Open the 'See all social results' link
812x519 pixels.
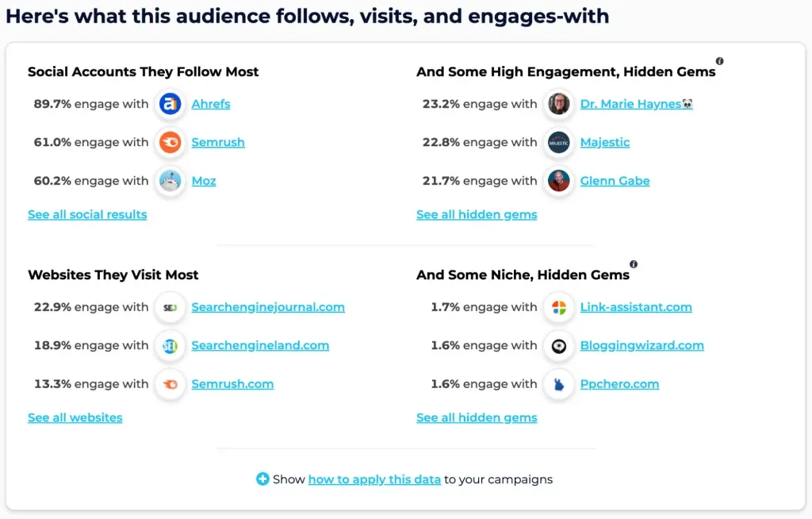pos(87,214)
